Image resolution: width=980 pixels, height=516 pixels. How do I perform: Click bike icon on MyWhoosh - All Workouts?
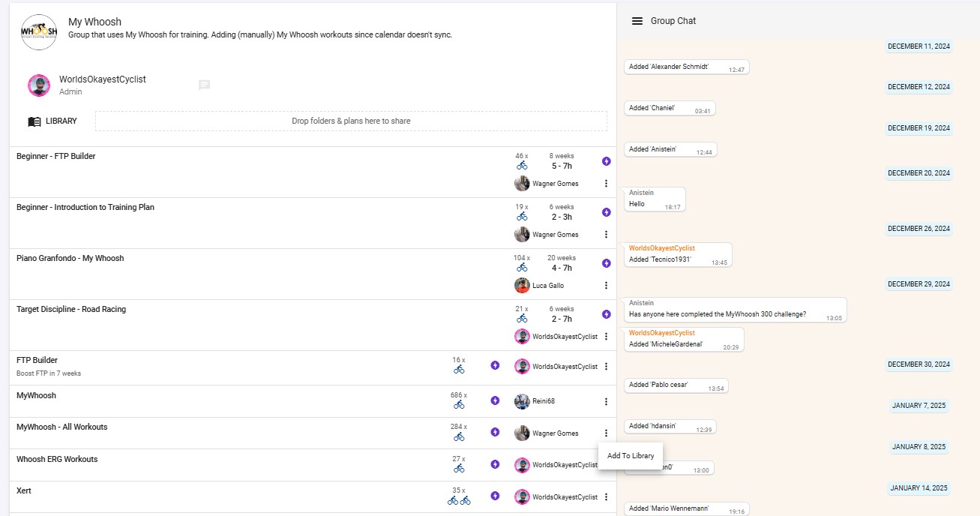tap(459, 436)
